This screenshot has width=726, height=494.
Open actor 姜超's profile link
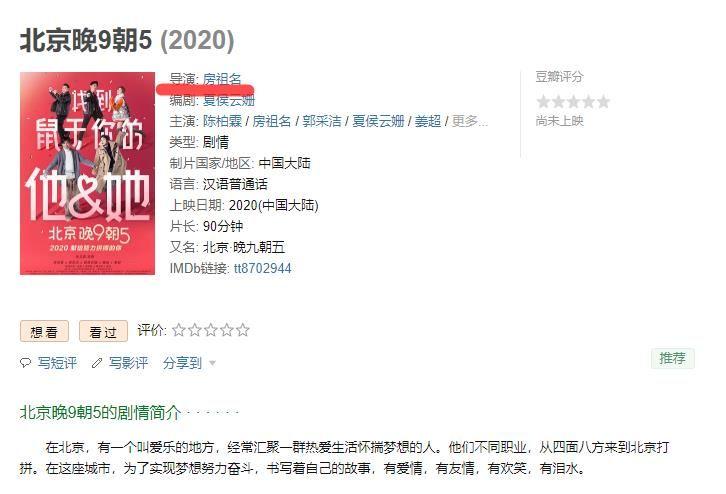pos(428,121)
